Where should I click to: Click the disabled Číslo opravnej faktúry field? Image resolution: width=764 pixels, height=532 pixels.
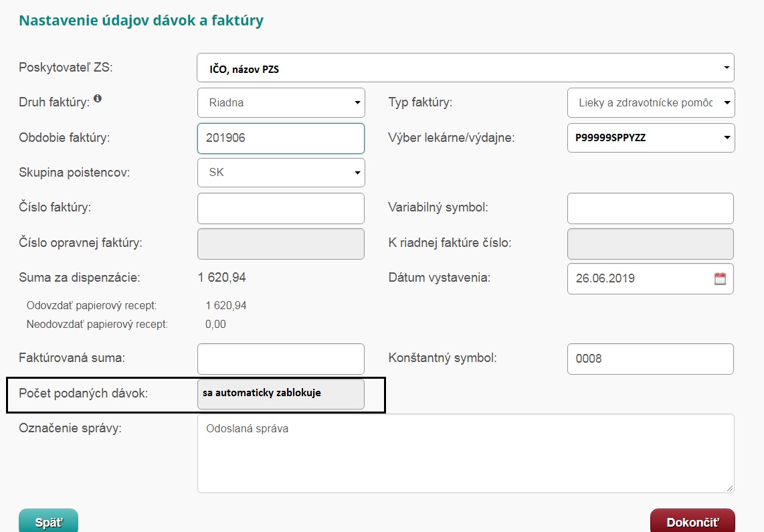pyautogui.click(x=281, y=244)
